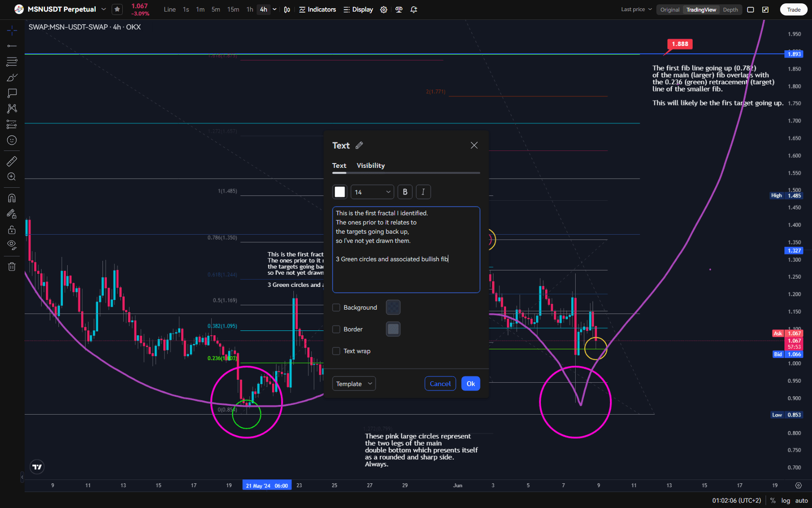Select the trend line tool
812x508 pixels.
point(12,46)
